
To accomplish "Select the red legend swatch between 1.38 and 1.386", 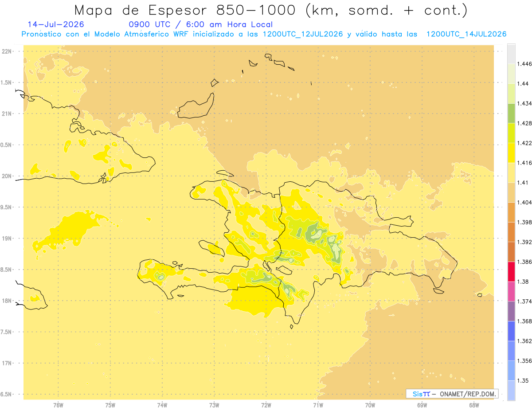I will point(511,271).
